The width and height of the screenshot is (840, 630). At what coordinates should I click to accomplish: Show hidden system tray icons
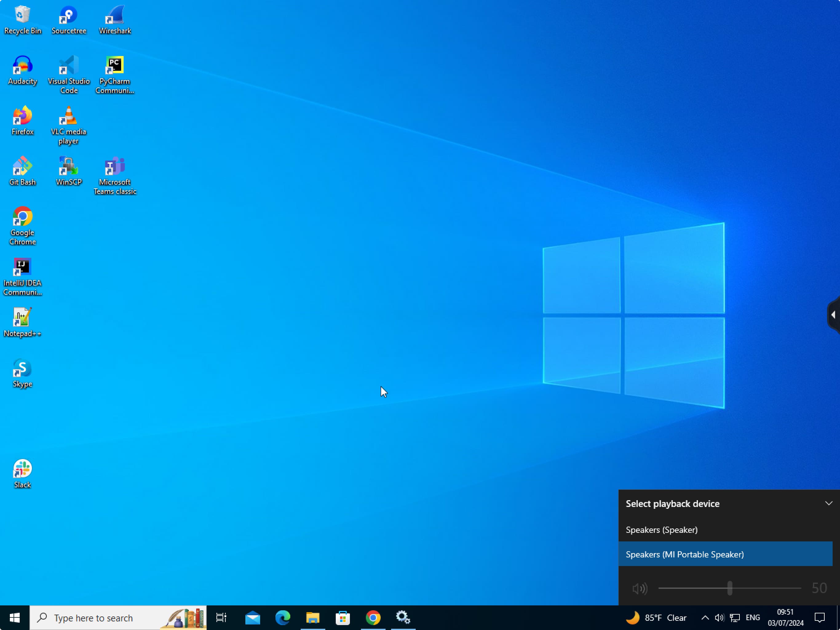pos(705,618)
